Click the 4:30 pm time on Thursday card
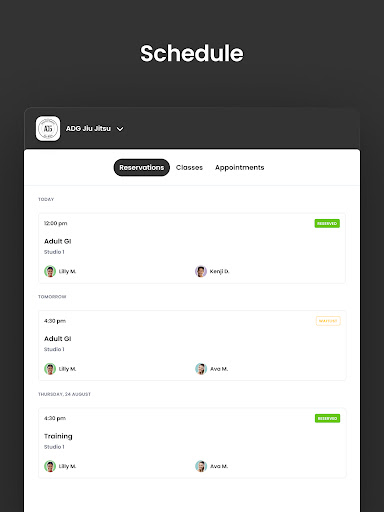This screenshot has width=384, height=512. 55,418
